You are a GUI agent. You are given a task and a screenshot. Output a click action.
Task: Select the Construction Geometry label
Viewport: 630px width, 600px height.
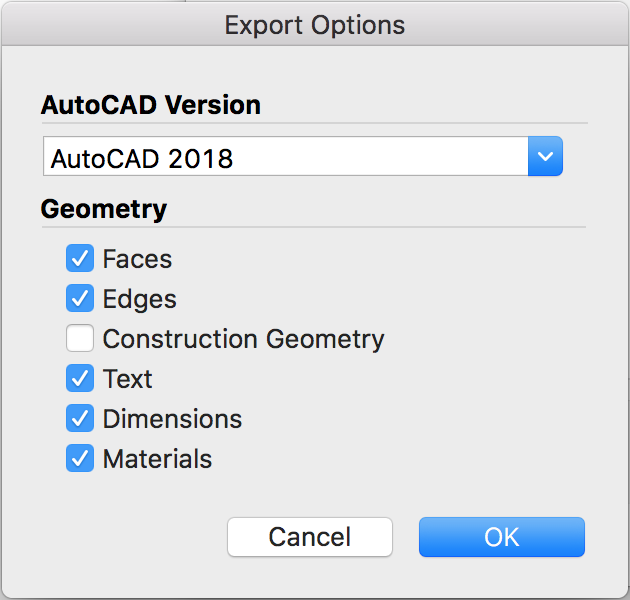(243, 339)
